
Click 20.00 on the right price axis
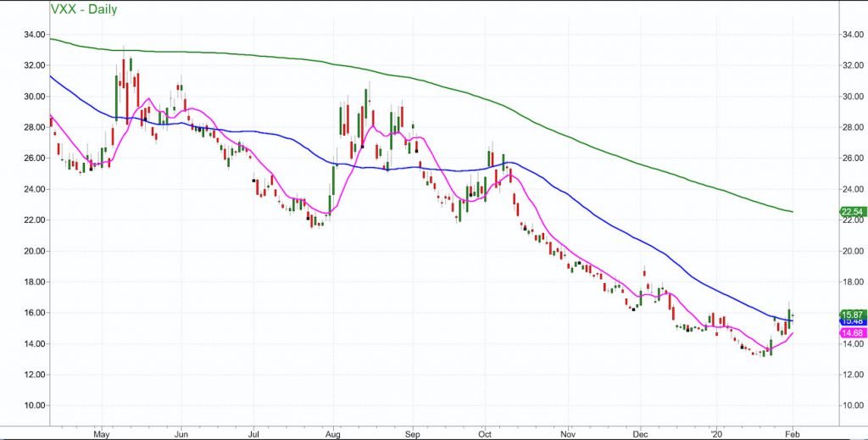(x=851, y=251)
